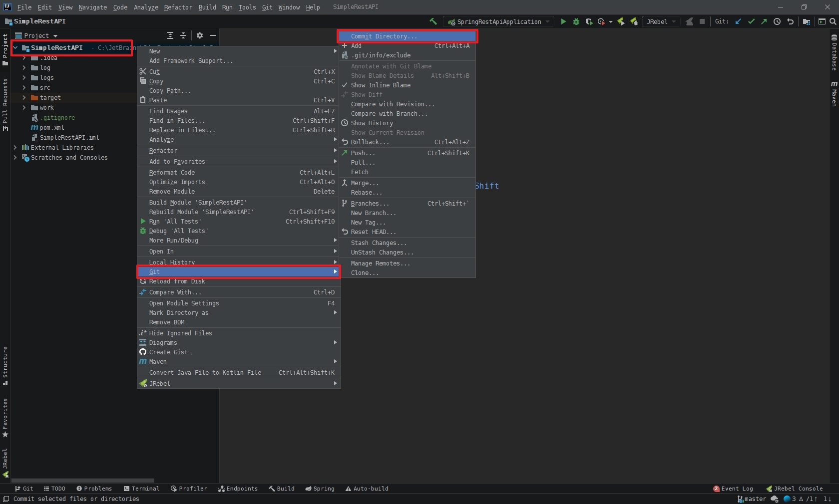Click the Git rollback arrow icon
The height and width of the screenshot is (504, 839).
pos(790,21)
